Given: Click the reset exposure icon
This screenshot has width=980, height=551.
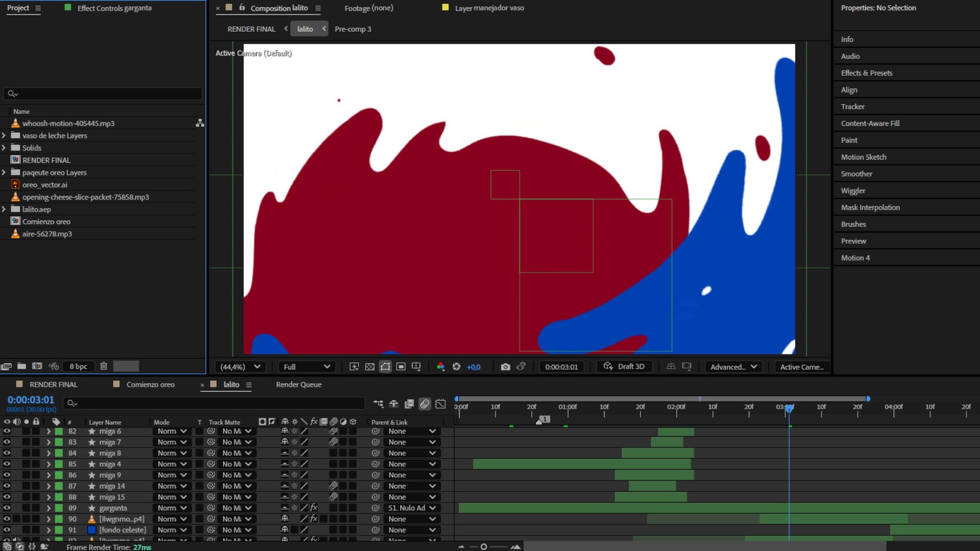Looking at the screenshot, I should (456, 367).
